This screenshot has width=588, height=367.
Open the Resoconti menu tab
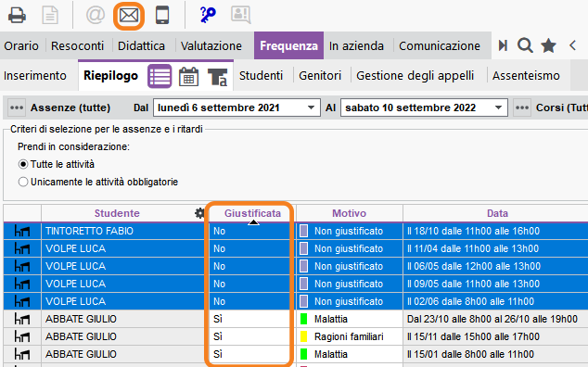coord(77,45)
